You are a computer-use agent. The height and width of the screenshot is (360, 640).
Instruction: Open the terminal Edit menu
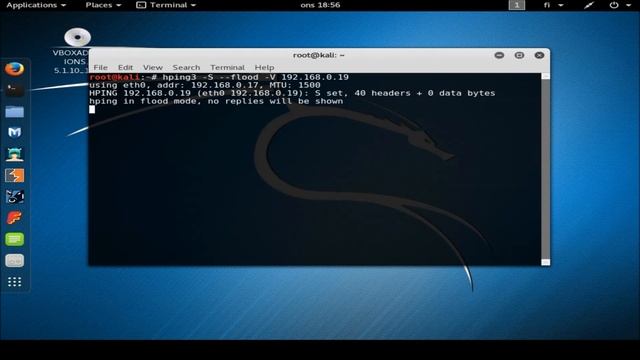point(125,67)
